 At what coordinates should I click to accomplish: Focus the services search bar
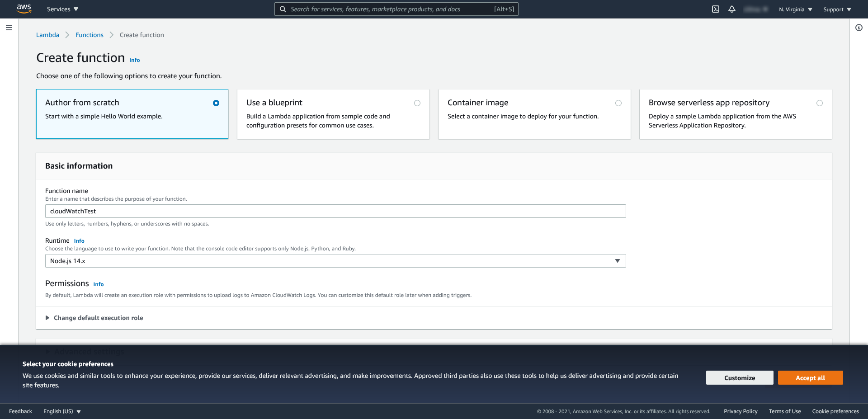[x=396, y=9]
